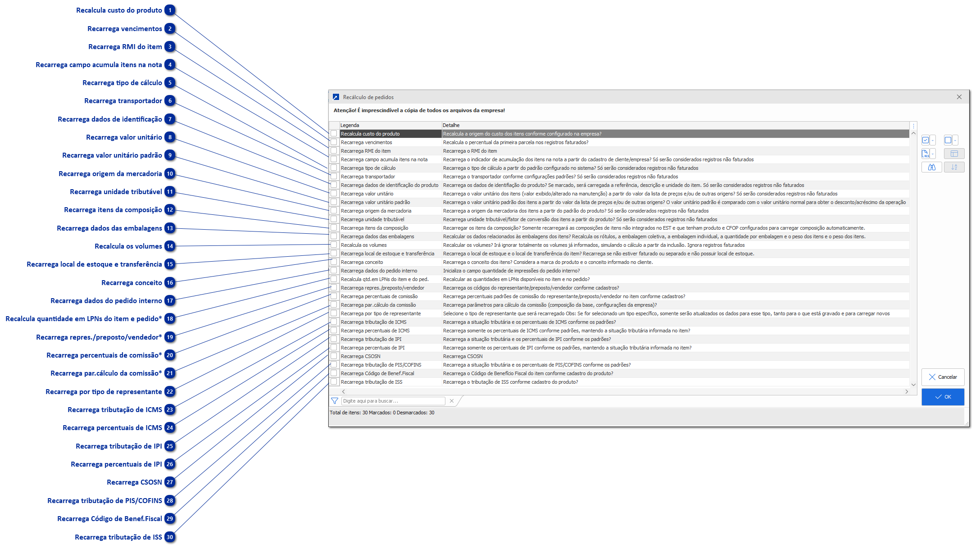Screen dimensions: 980x549
Task: Click the Cancelar button
Action: (943, 377)
